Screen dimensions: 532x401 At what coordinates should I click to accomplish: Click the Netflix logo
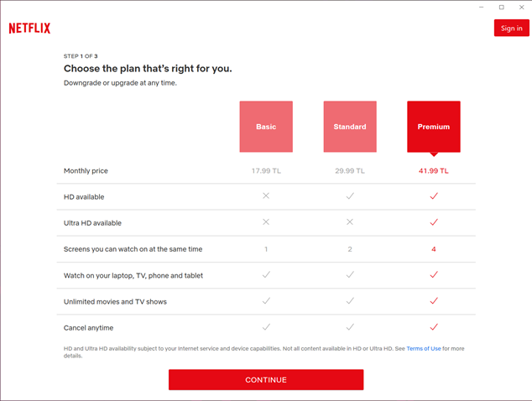coord(29,29)
